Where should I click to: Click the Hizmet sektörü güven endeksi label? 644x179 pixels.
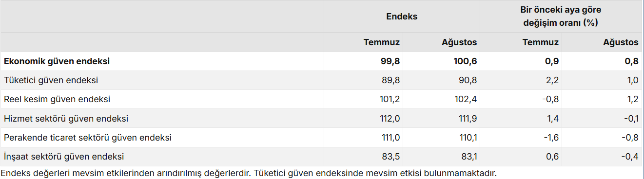[66, 119]
